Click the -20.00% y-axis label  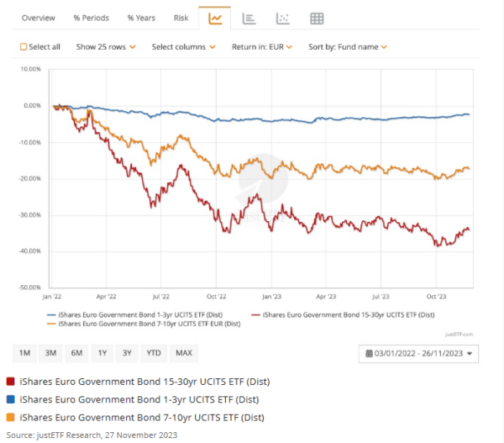(30, 178)
